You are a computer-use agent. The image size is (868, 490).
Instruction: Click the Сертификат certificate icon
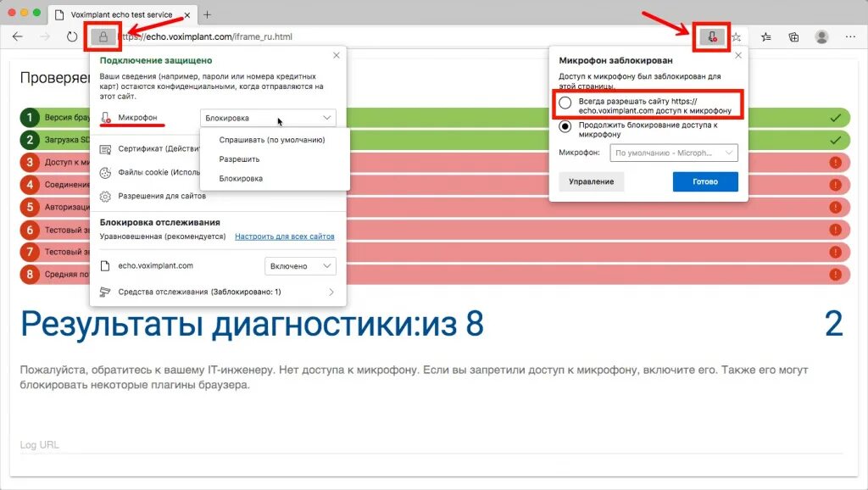point(105,149)
